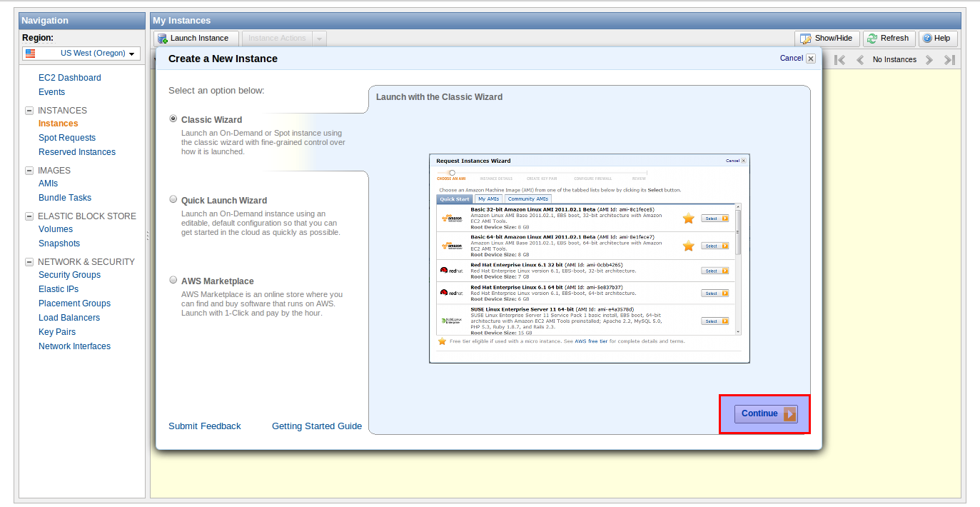The height and width of the screenshot is (507, 980).
Task: Open the Getting Started Guide link
Action: [317, 426]
